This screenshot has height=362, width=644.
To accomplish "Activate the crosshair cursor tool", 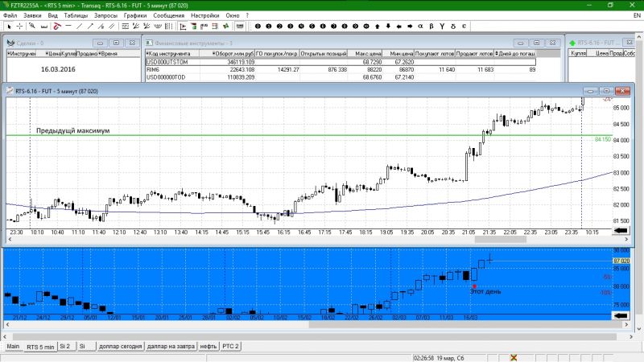I will (x=19, y=27).
